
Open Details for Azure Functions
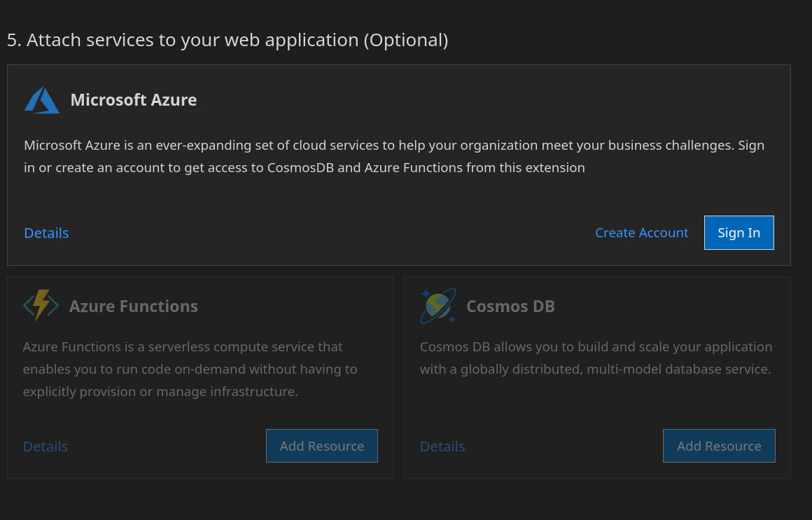coord(45,446)
